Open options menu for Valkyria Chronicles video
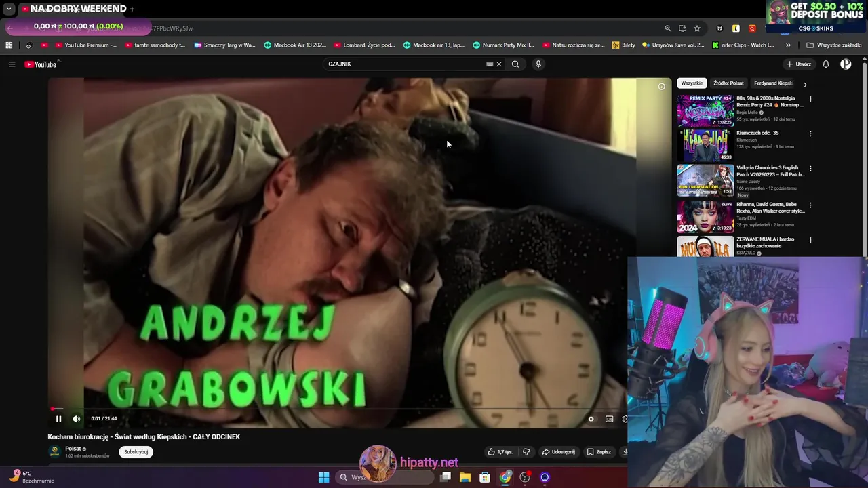868x488 pixels. [x=810, y=169]
